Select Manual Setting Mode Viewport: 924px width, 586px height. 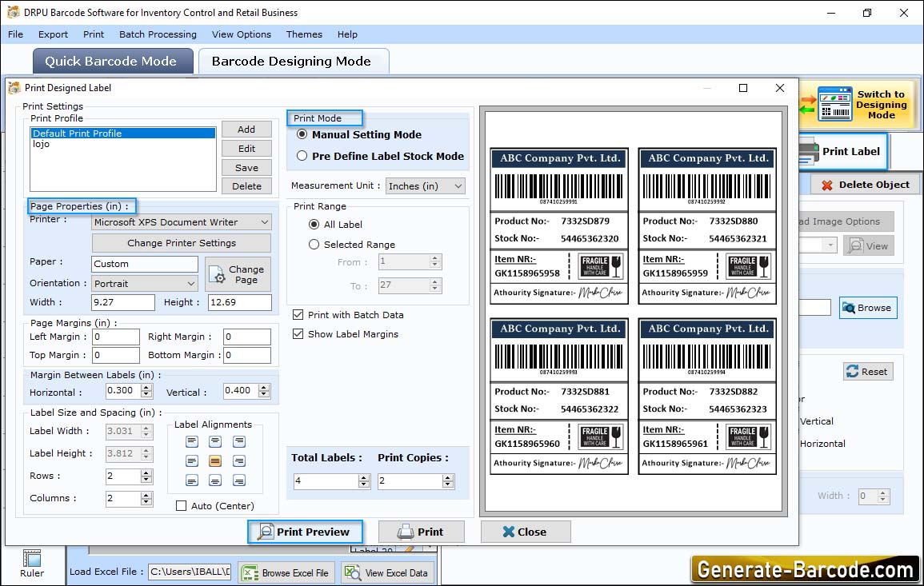(x=302, y=134)
